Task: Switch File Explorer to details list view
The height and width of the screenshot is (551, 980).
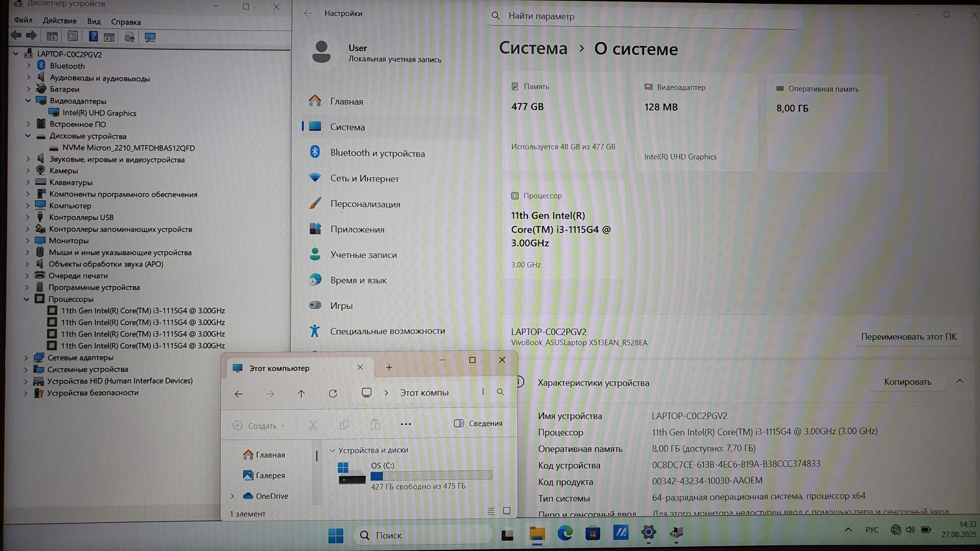Action: [x=490, y=511]
